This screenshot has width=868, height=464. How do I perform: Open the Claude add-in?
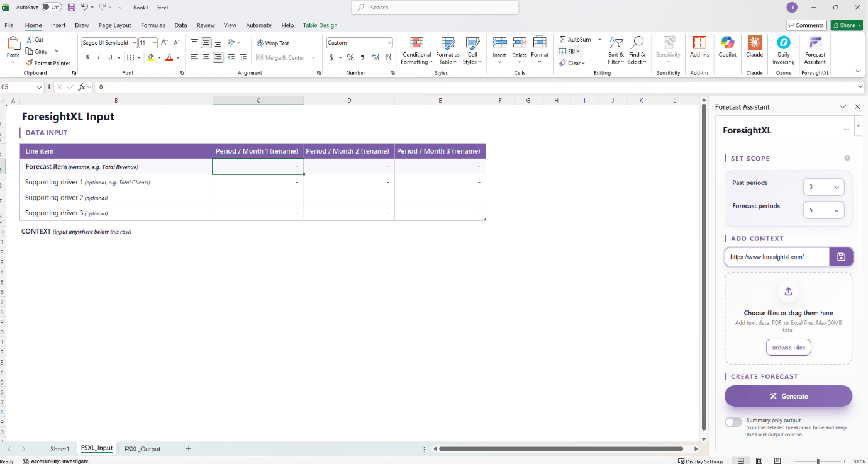pyautogui.click(x=754, y=49)
